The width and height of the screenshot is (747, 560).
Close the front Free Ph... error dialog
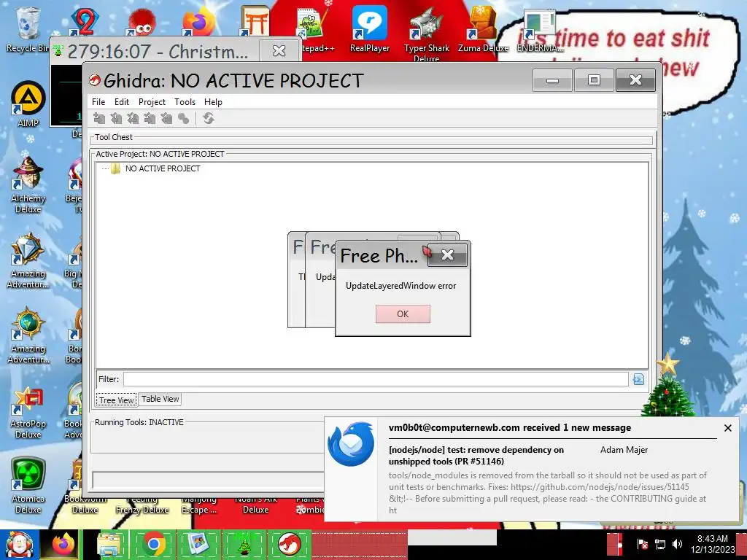[447, 255]
